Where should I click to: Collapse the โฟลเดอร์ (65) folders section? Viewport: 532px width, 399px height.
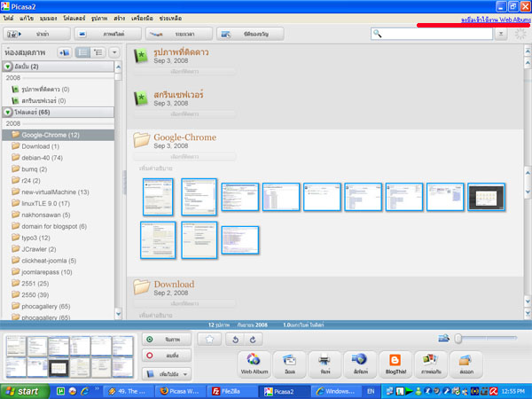[x=7, y=112]
